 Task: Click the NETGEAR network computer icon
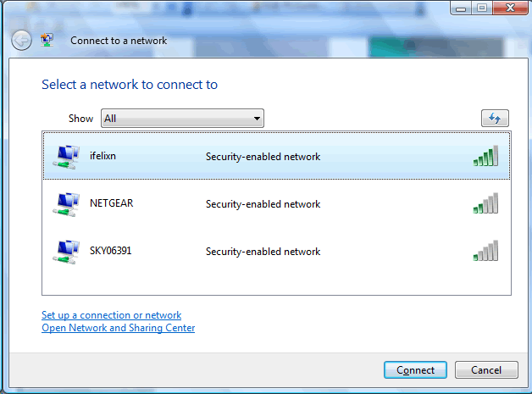[64, 204]
